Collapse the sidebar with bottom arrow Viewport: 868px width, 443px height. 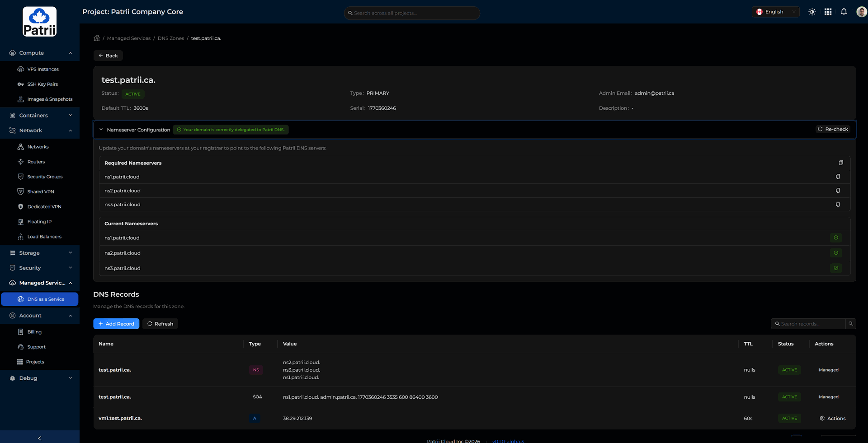coord(40,438)
